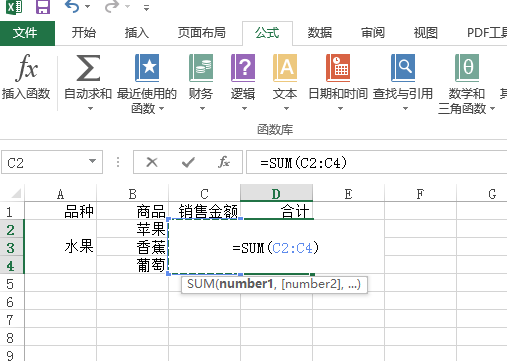Select column F header

[420, 194]
